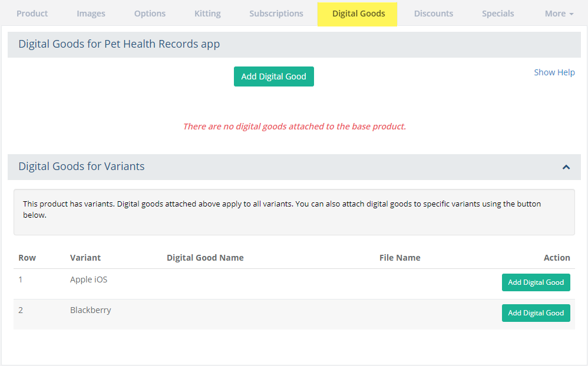The image size is (588, 366).
Task: Click the File Name column header
Action: point(399,258)
